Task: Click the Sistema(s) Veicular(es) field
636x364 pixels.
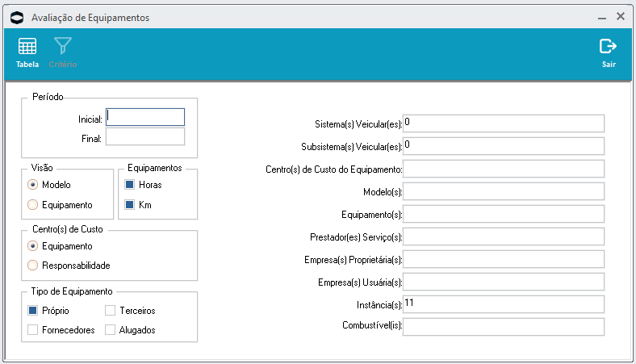Action: [x=503, y=123]
